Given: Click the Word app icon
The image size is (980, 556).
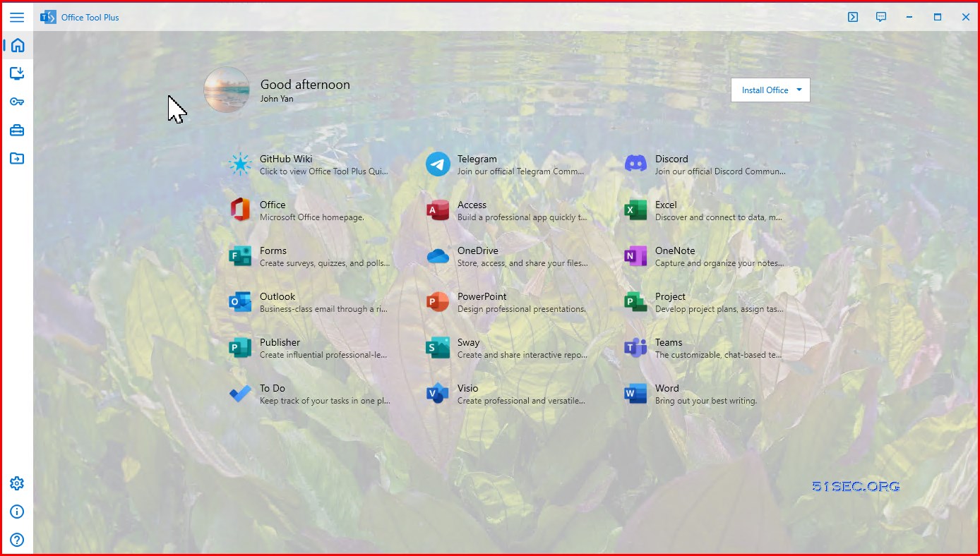Looking at the screenshot, I should [635, 394].
